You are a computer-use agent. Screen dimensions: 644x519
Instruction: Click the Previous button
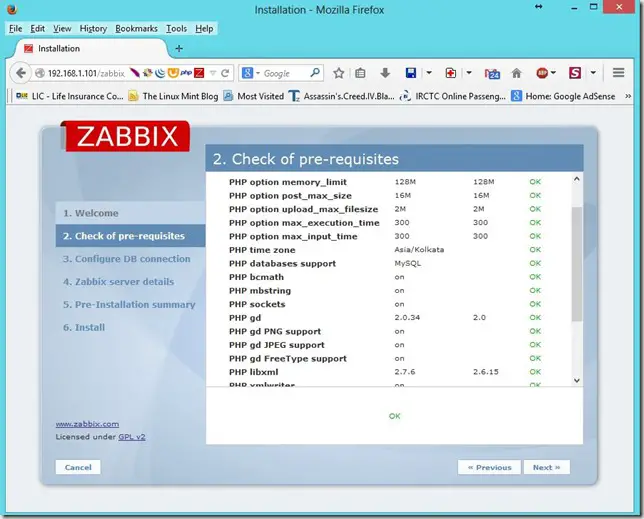(x=490, y=467)
